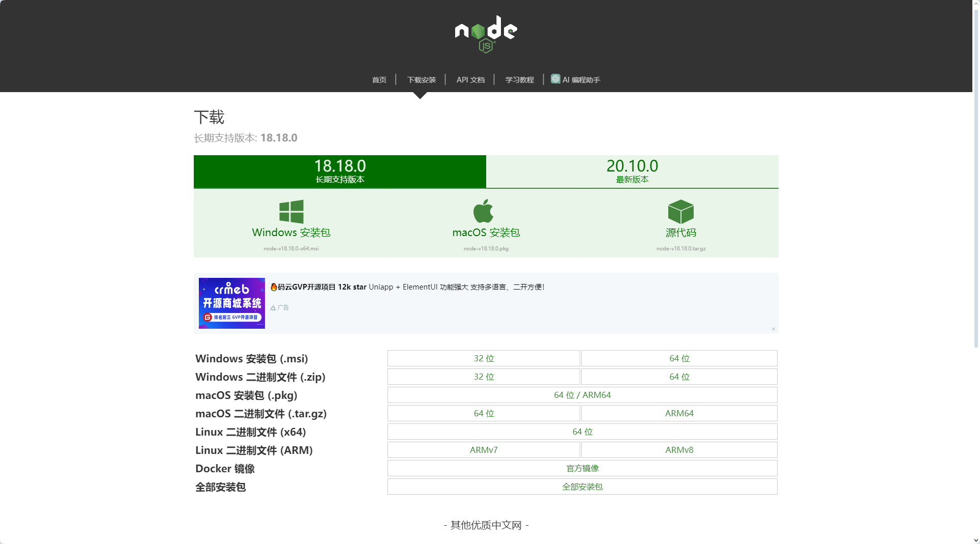
Task: Select the 18.18.0 长期支持版本 tab
Action: click(340, 171)
